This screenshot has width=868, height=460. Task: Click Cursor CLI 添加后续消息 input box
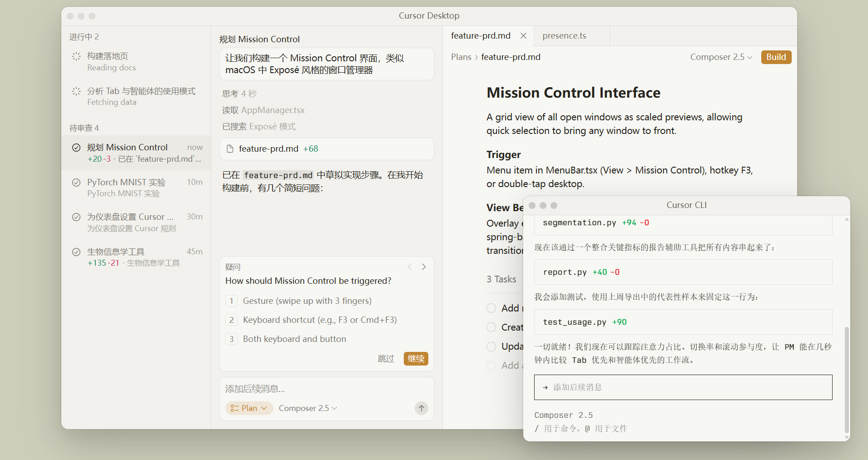click(x=683, y=387)
